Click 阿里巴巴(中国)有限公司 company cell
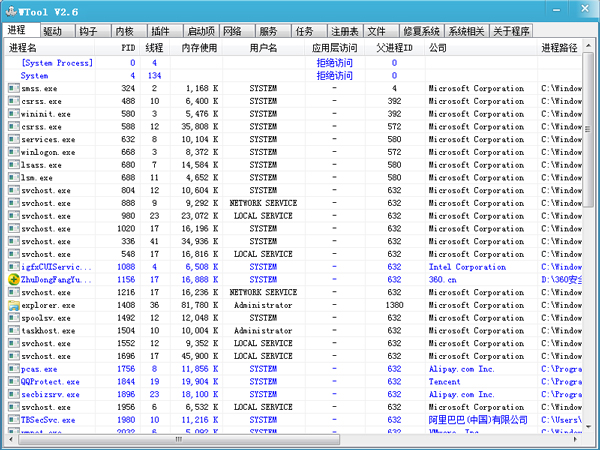The width and height of the screenshot is (600, 450). 478,420
